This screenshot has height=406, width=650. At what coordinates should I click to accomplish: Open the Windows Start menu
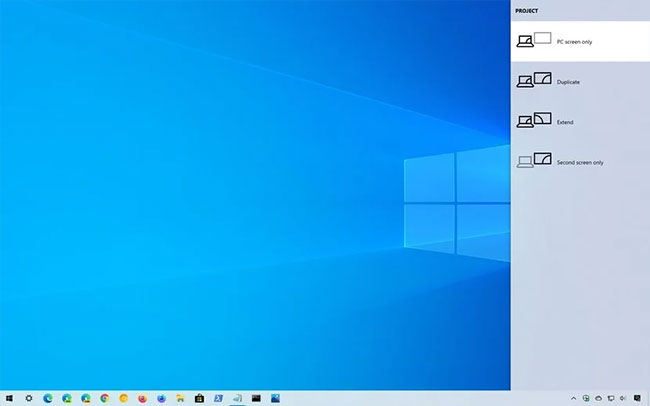pyautogui.click(x=9, y=399)
